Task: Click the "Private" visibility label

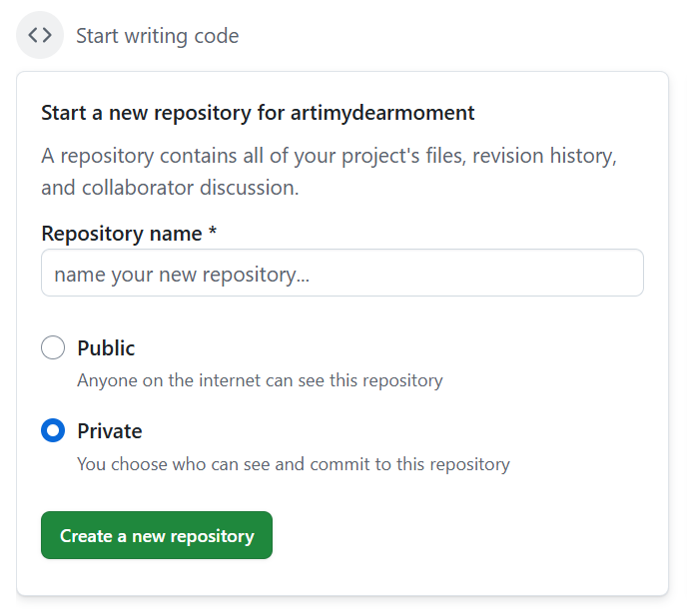Action: [x=110, y=431]
